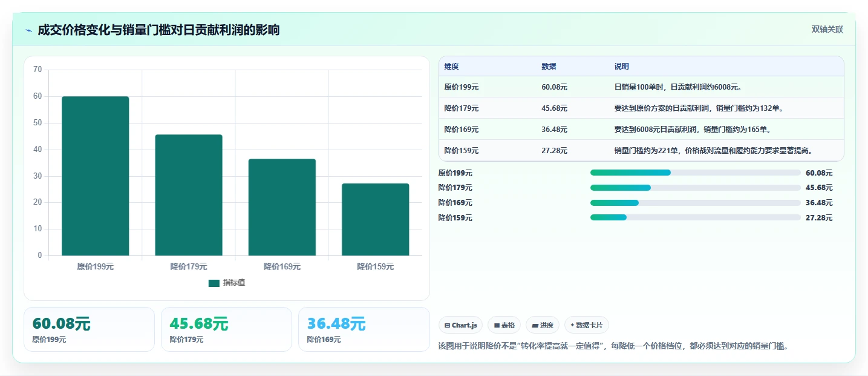This screenshot has width=868, height=376.
Task: Click the 说明 column header
Action: (622, 67)
